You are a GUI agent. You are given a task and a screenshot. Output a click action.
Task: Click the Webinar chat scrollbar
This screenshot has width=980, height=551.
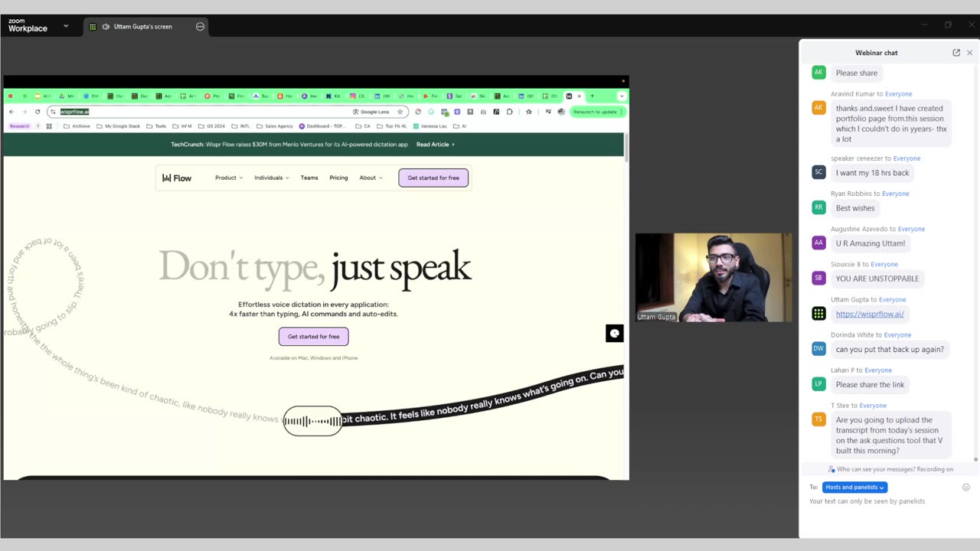[x=975, y=459]
